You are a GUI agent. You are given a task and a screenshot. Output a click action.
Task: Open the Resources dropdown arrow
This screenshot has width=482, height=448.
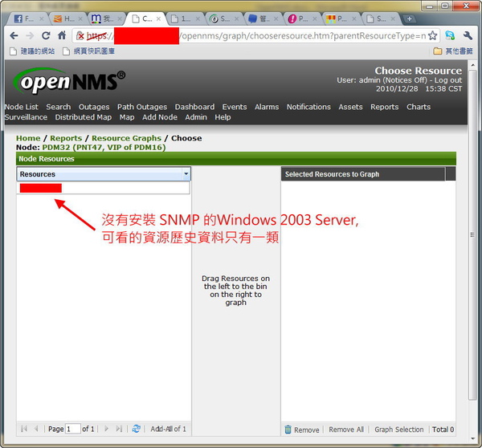coord(186,174)
